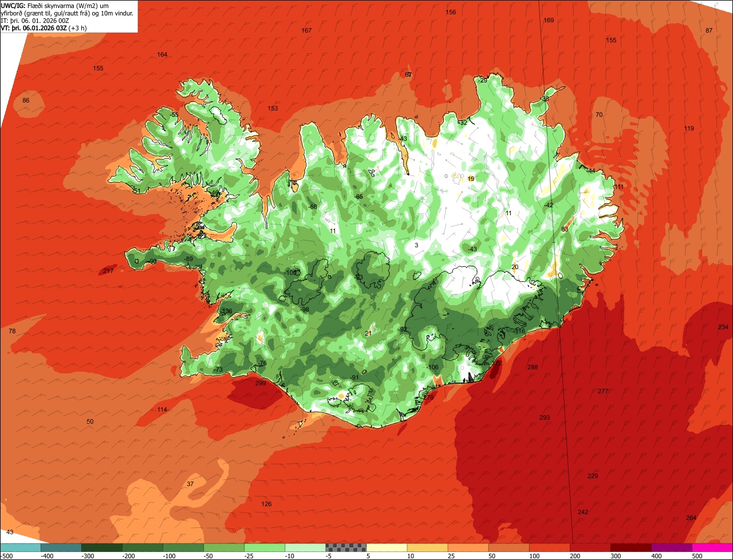
Task: Click the value 293 on the map
Action: pos(545,417)
